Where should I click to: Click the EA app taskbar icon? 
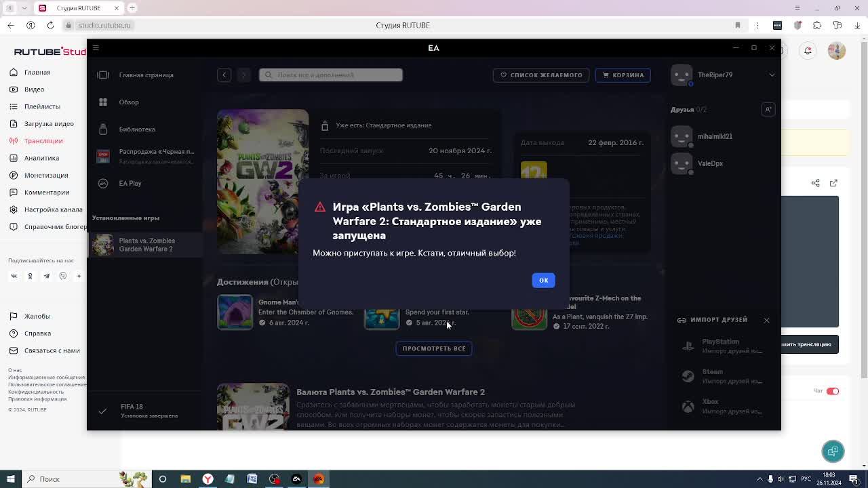[296, 479]
